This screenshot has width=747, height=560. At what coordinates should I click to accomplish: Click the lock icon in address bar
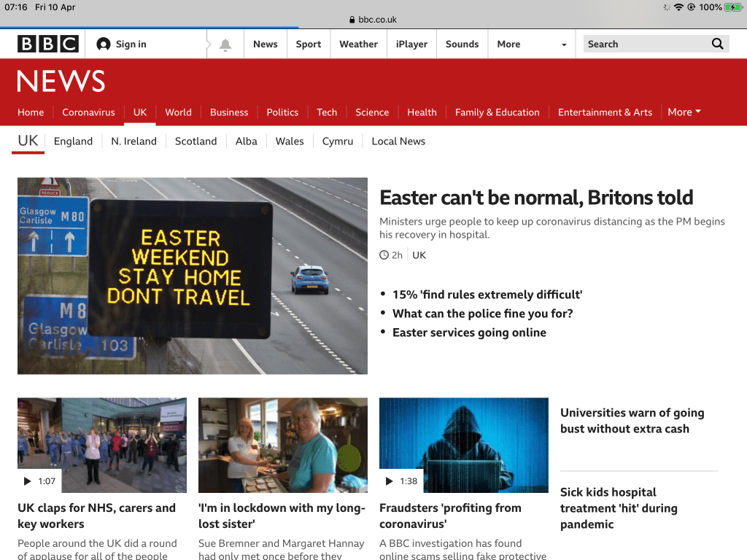[x=352, y=20]
